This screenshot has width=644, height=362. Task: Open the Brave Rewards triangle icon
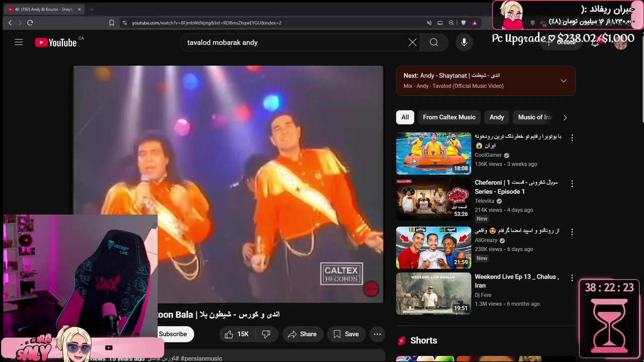pyautogui.click(x=474, y=23)
